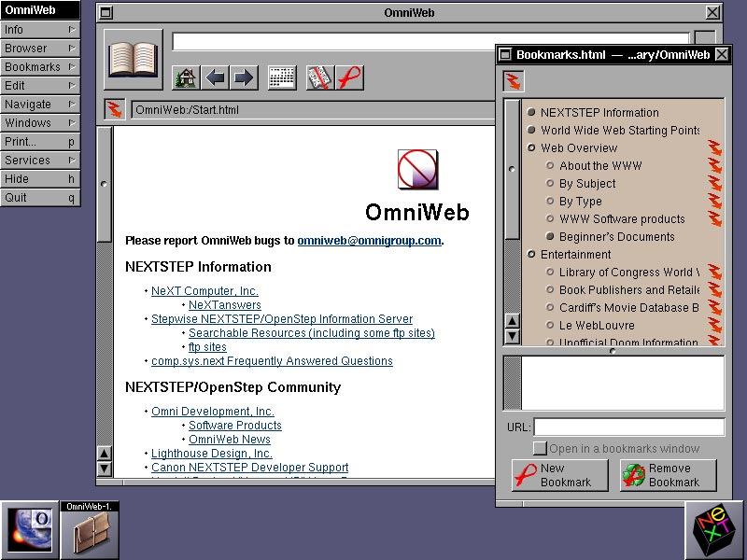
Task: Expand the NEXTSTEP Information bookmark group
Action: pyautogui.click(x=531, y=112)
